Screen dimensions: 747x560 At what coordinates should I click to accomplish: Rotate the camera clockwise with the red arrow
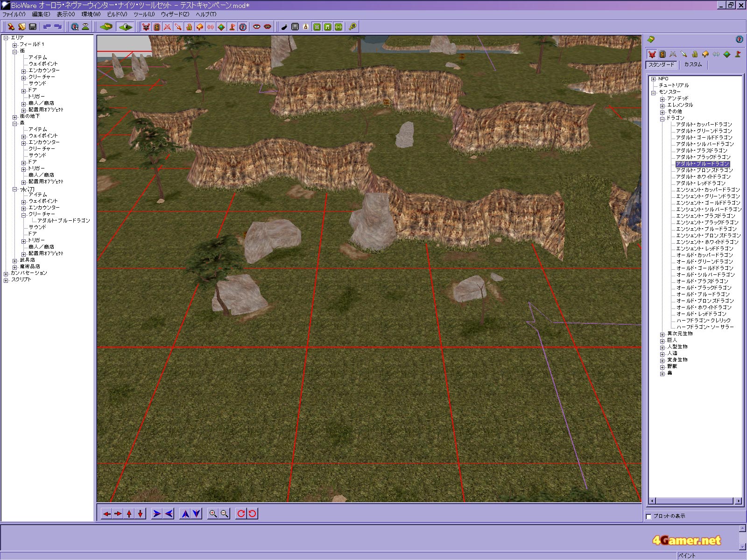(x=241, y=514)
